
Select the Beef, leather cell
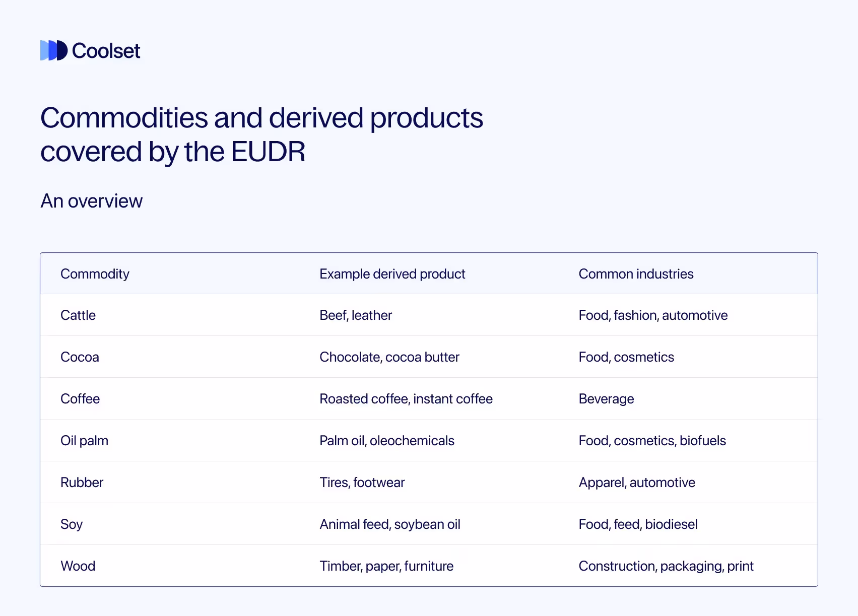click(356, 315)
